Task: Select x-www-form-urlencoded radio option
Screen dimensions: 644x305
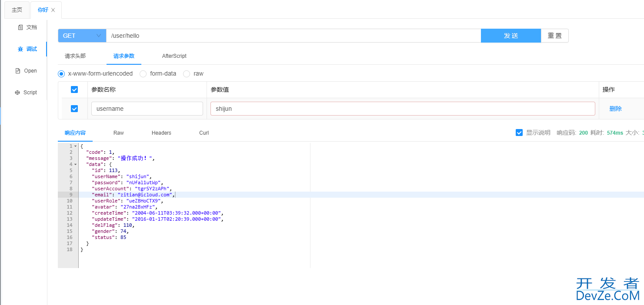Action: point(61,74)
